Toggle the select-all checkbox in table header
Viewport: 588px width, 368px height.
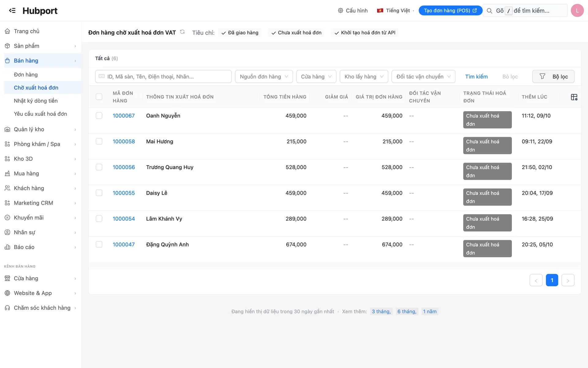pyautogui.click(x=99, y=97)
